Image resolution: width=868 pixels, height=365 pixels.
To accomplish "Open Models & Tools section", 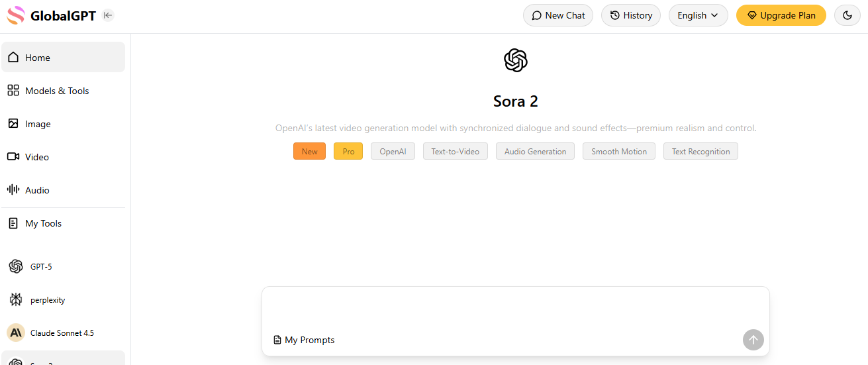I will point(57,91).
